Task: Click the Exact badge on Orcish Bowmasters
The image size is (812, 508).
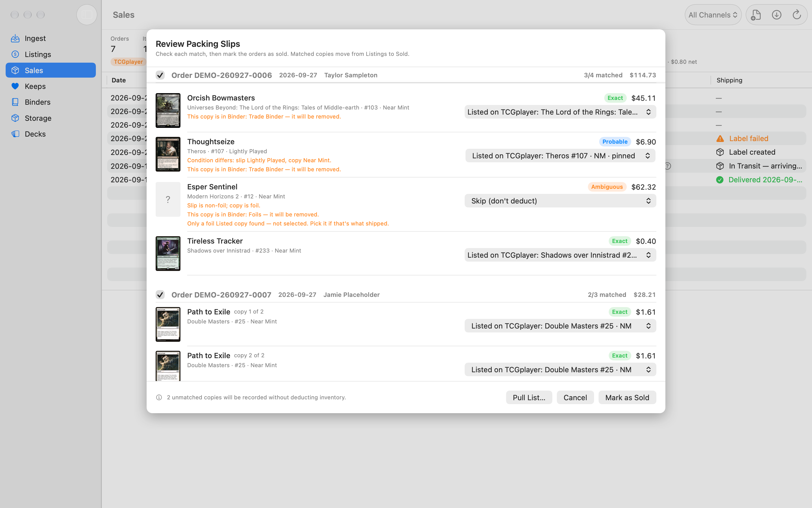Action: [615, 98]
